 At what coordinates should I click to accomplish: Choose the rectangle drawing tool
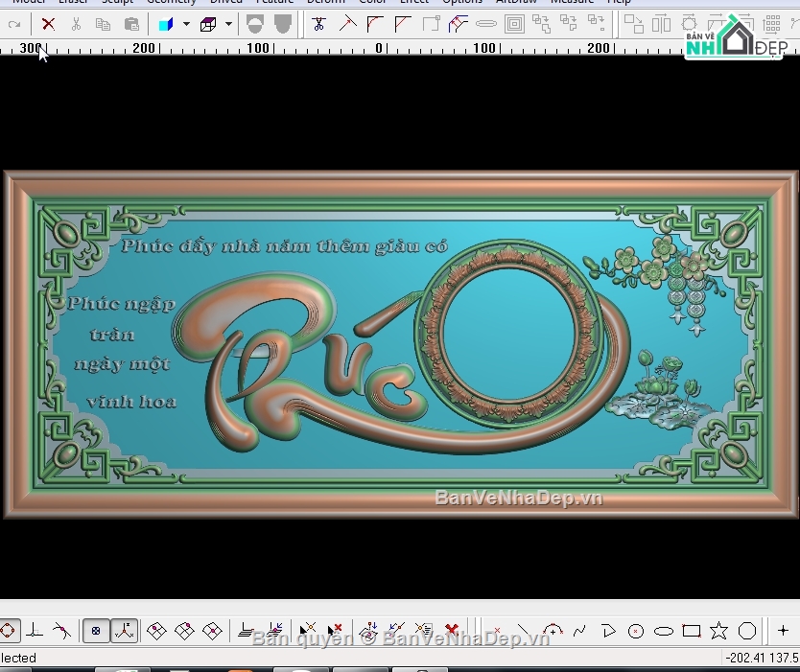(x=692, y=631)
